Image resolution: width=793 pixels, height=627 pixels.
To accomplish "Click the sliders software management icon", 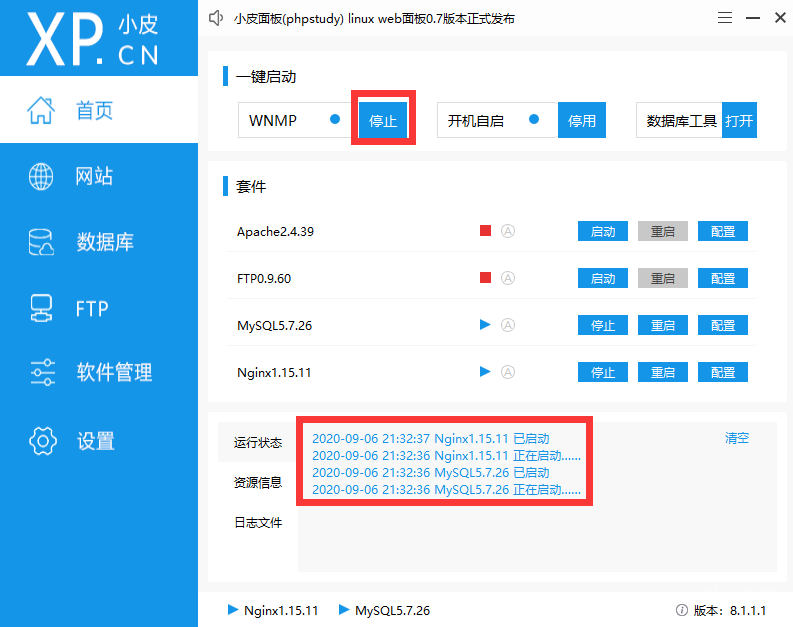I will (42, 373).
